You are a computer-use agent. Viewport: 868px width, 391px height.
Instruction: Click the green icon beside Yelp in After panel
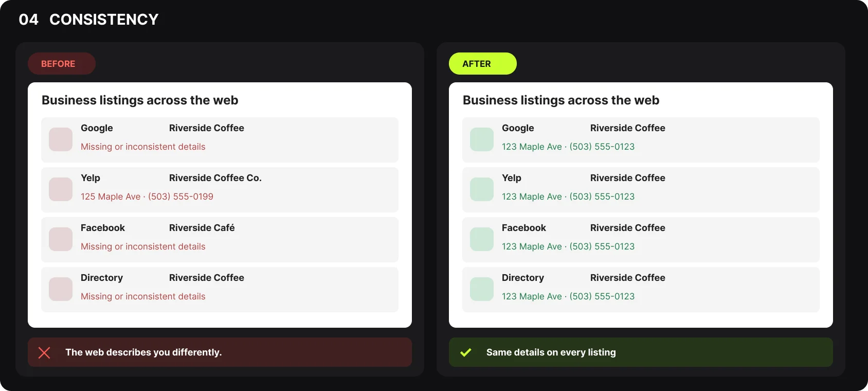click(482, 189)
